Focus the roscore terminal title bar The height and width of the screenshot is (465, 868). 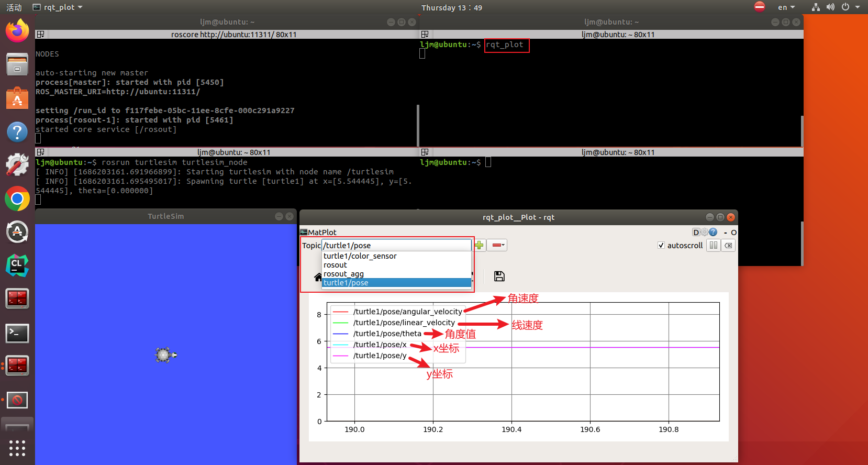(233, 35)
